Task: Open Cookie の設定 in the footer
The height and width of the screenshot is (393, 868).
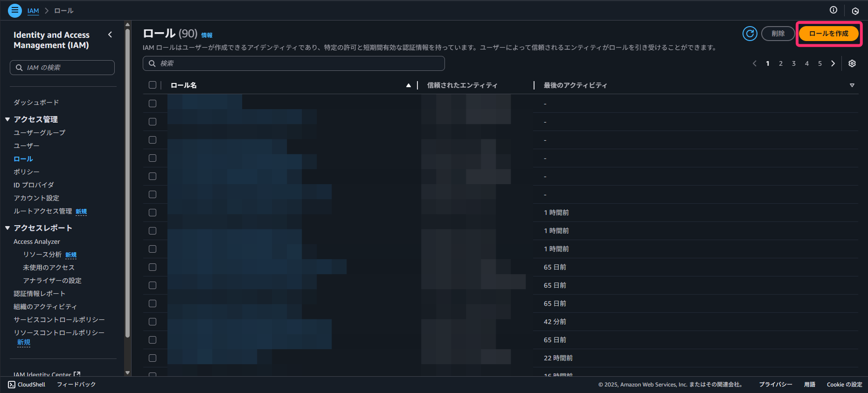Action: click(845, 385)
